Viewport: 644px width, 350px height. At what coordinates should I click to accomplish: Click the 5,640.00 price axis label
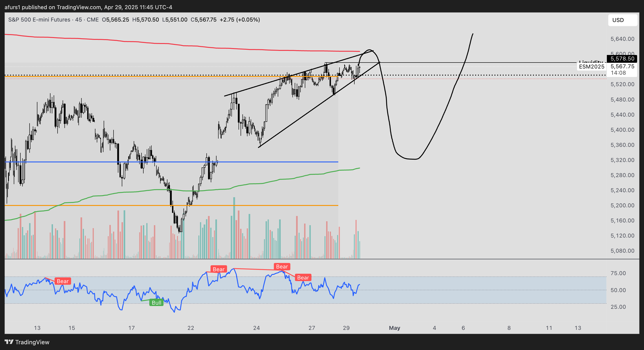(622, 39)
